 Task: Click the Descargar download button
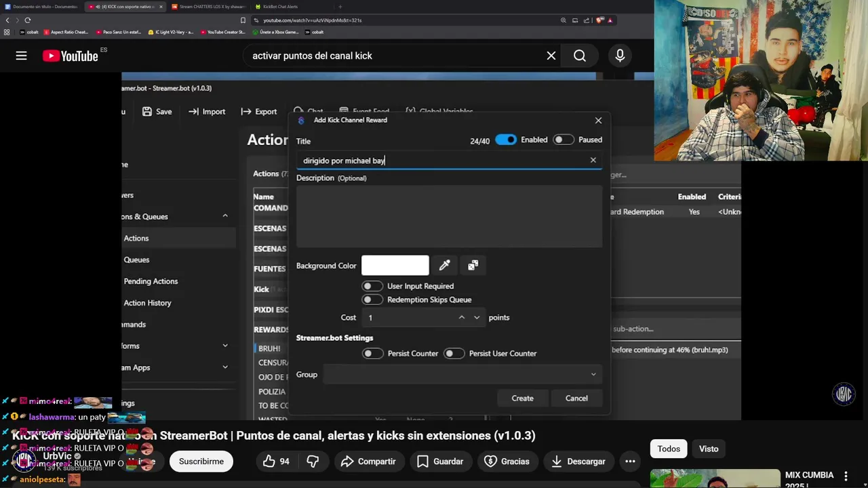[578, 462]
